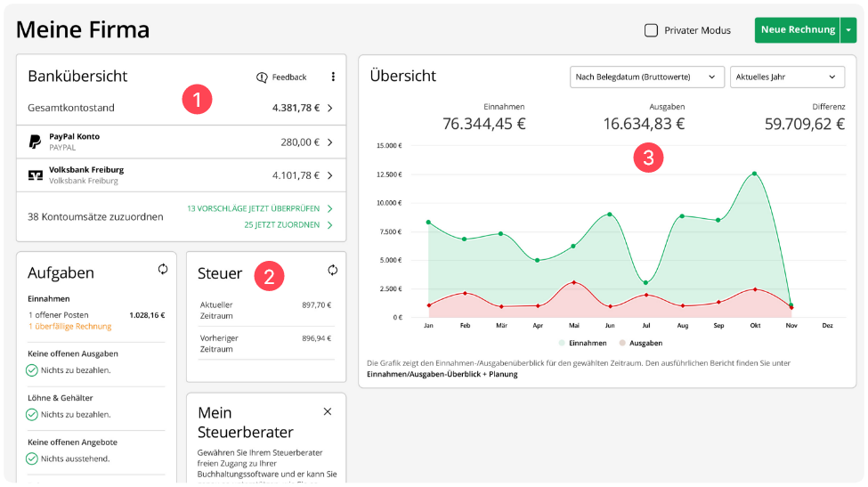868x487 pixels.
Task: Click the Mai Ausgaben data point
Action: click(x=574, y=283)
